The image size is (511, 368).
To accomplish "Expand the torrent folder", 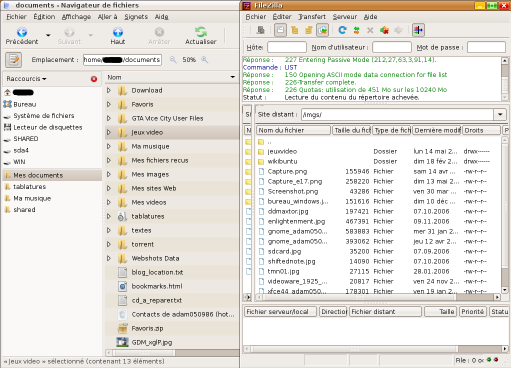I will point(109,244).
